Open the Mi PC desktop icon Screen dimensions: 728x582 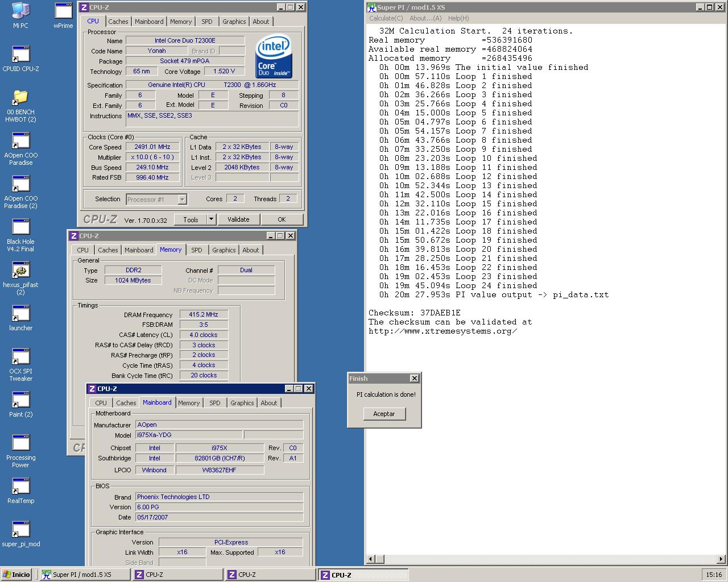(20, 15)
